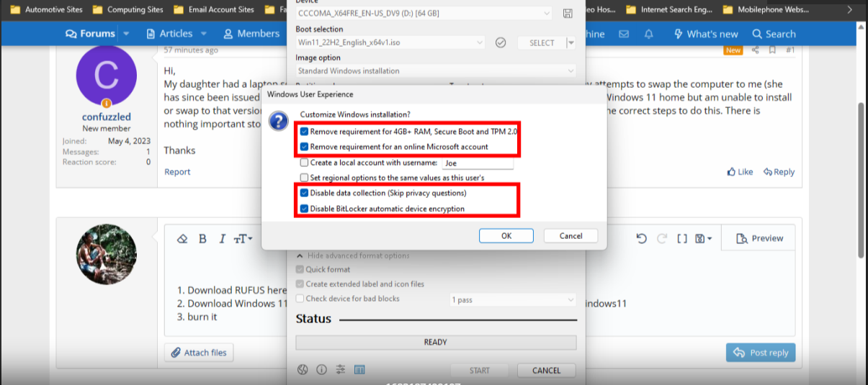
Task: Undo with the editor undo arrow
Action: tap(642, 238)
